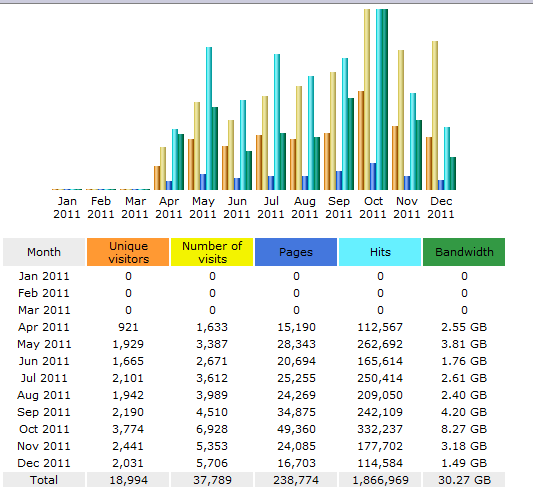Image resolution: width=533 pixels, height=500 pixels.
Task: Select the cyan Hits column header
Action: click(380, 252)
